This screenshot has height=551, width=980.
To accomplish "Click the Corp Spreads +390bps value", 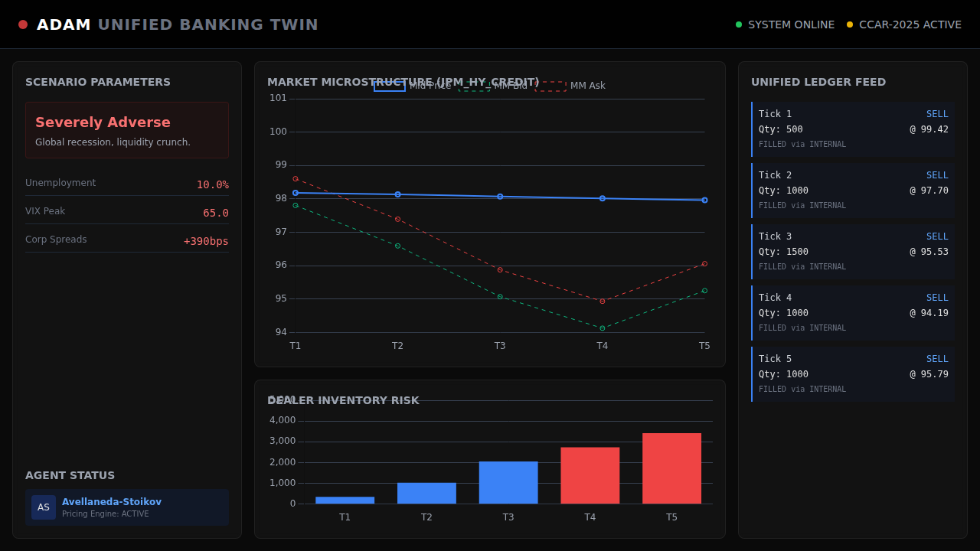I will pyautogui.click(x=206, y=241).
